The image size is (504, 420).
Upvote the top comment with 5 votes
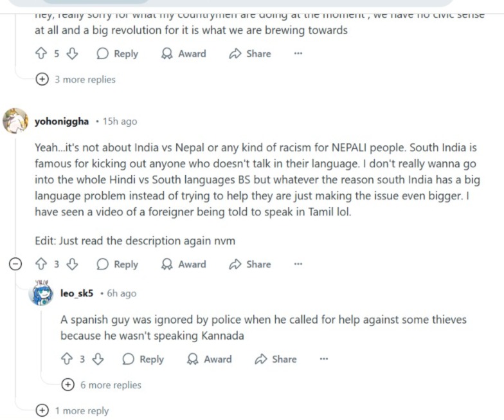point(40,54)
